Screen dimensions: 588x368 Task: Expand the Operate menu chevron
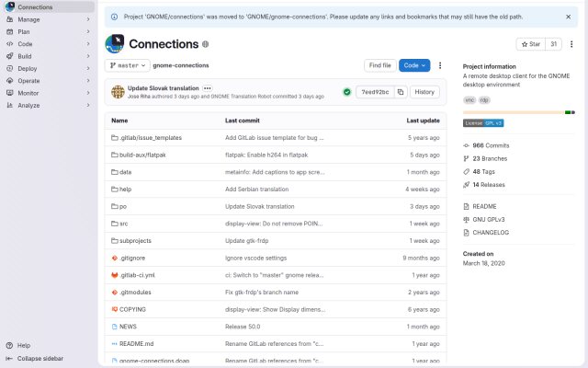pos(88,81)
